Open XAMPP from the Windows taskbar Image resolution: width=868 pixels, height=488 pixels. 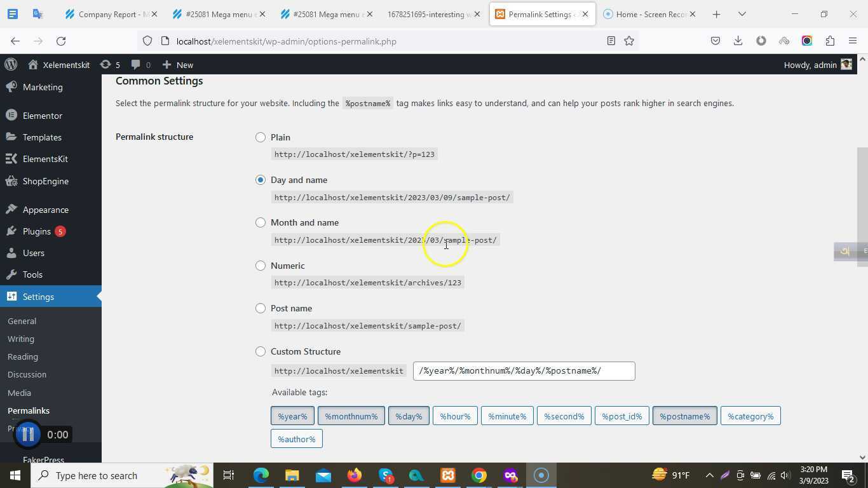tap(448, 475)
